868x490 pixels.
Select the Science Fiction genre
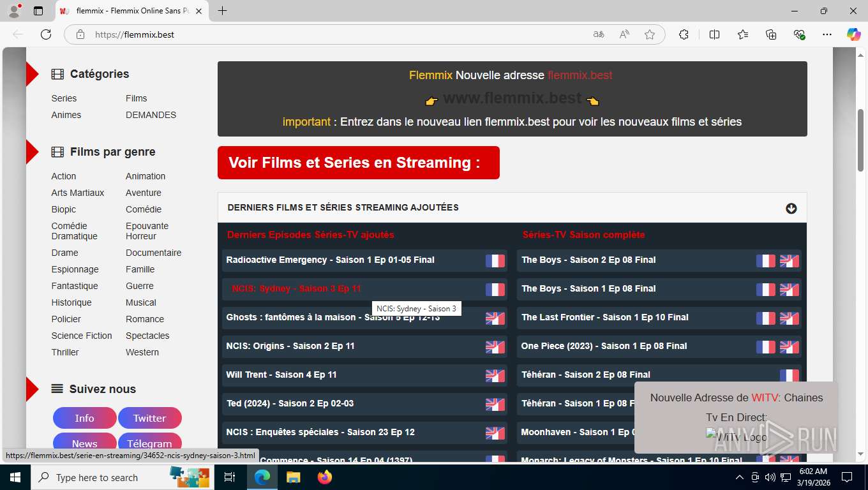pos(82,336)
